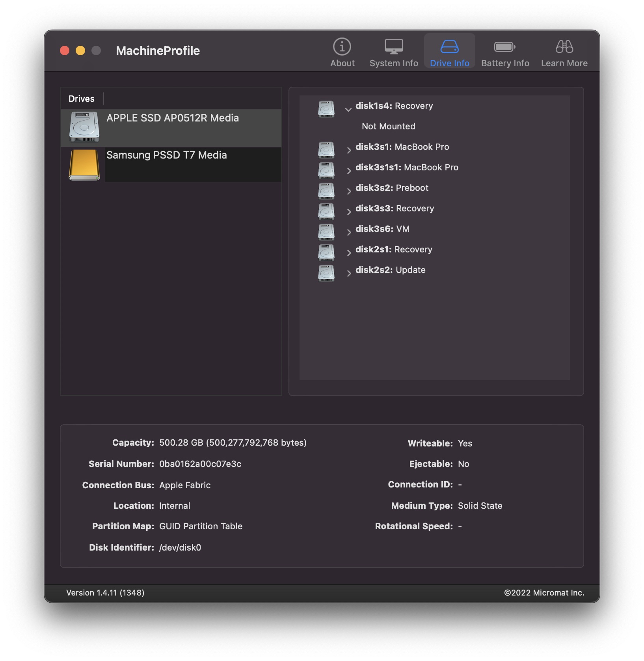
Task: Click Connection Bus value Apple Fabric
Action: pos(185,485)
